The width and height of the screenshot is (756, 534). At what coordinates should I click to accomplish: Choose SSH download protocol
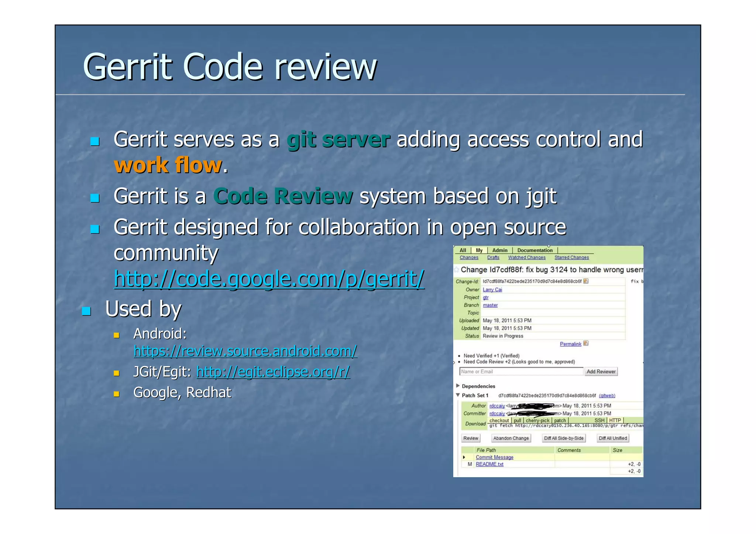[x=599, y=420]
